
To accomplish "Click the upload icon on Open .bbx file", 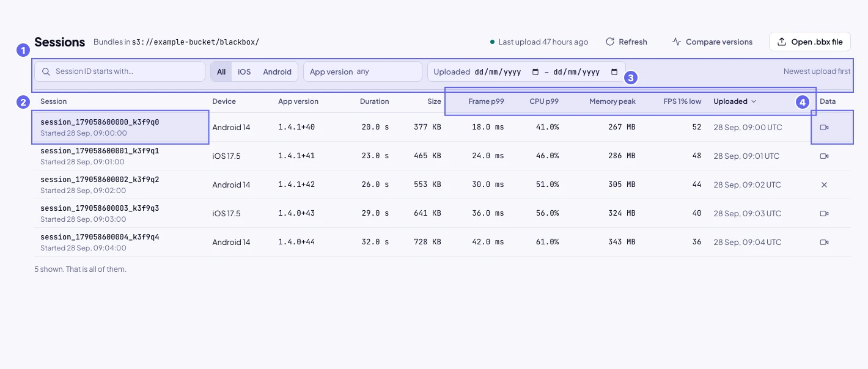I will 782,42.
